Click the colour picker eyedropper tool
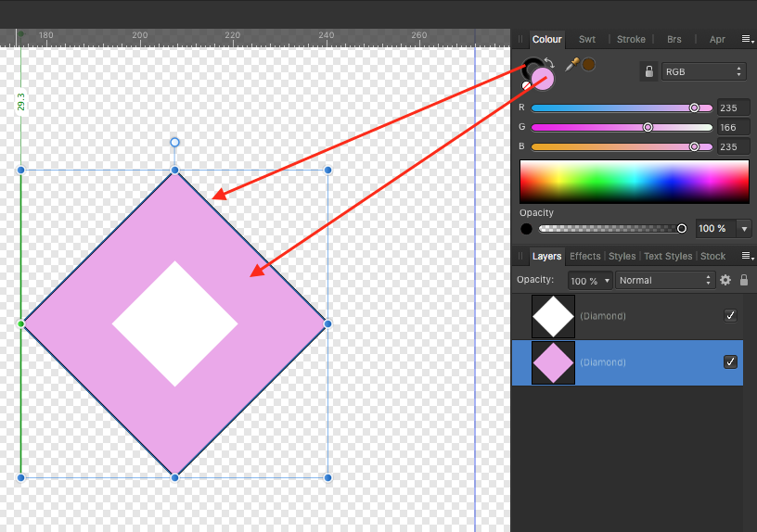This screenshot has height=532, width=757. [571, 64]
